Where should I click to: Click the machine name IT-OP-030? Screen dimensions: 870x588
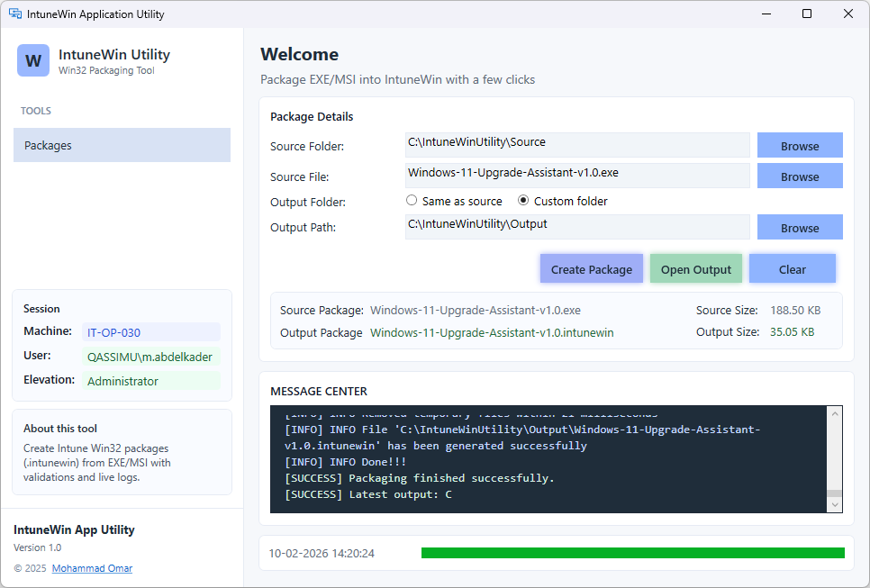tap(113, 332)
